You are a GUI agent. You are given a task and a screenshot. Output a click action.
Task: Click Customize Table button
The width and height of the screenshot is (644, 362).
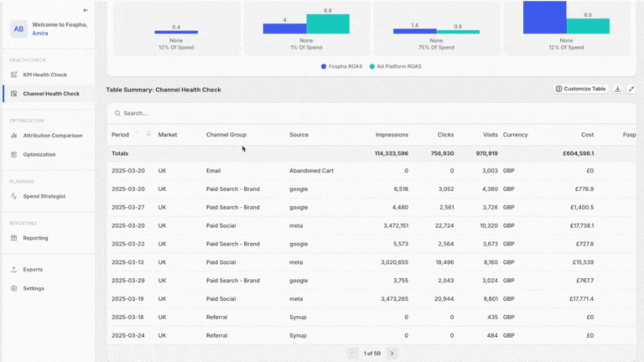point(581,89)
